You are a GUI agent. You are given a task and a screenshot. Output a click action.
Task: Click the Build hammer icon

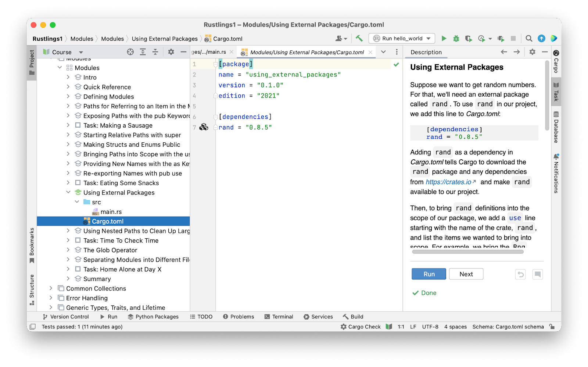point(359,39)
